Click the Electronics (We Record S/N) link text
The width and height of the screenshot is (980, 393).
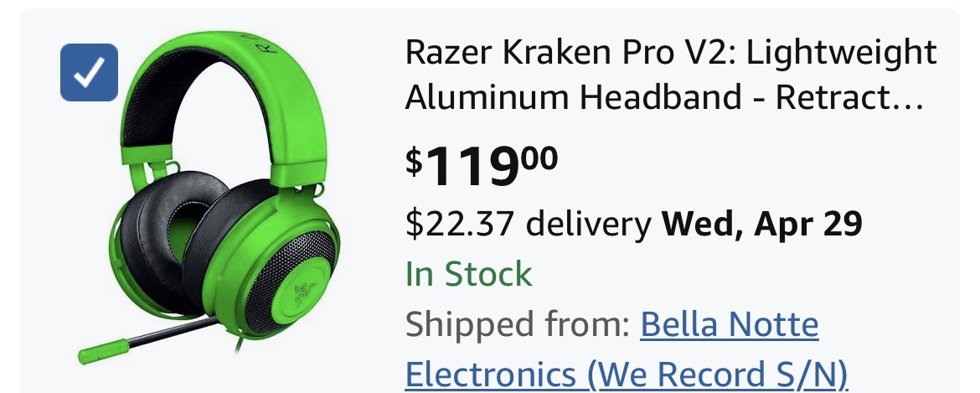pos(627,374)
